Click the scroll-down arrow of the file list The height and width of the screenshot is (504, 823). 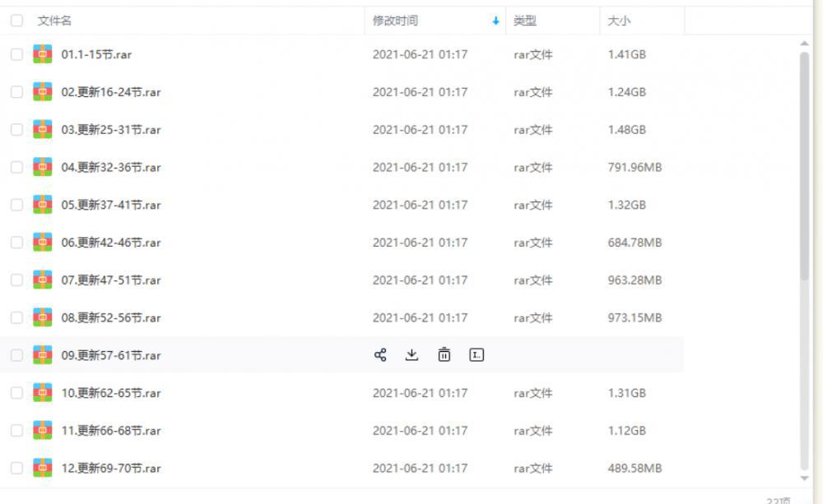pos(804,478)
